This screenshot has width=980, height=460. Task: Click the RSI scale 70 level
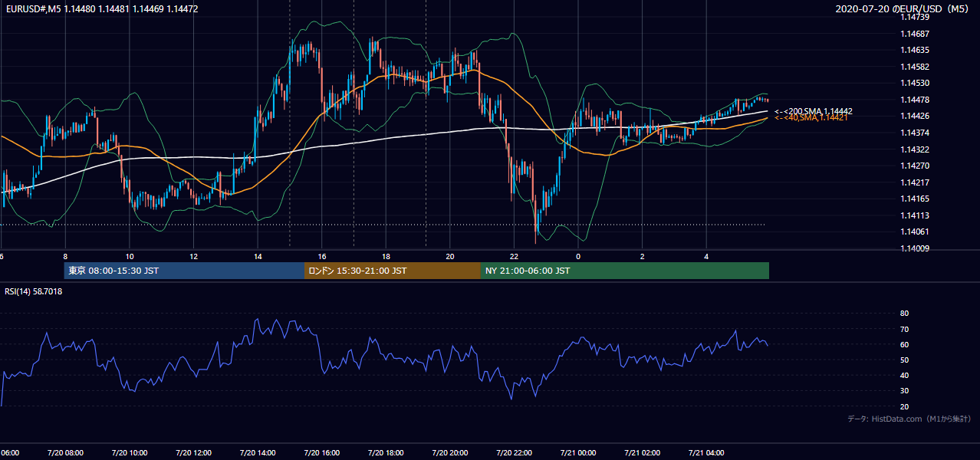[x=904, y=329]
